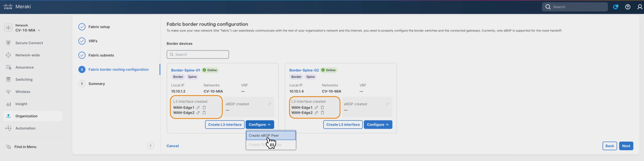Go to VRFs step

point(93,41)
